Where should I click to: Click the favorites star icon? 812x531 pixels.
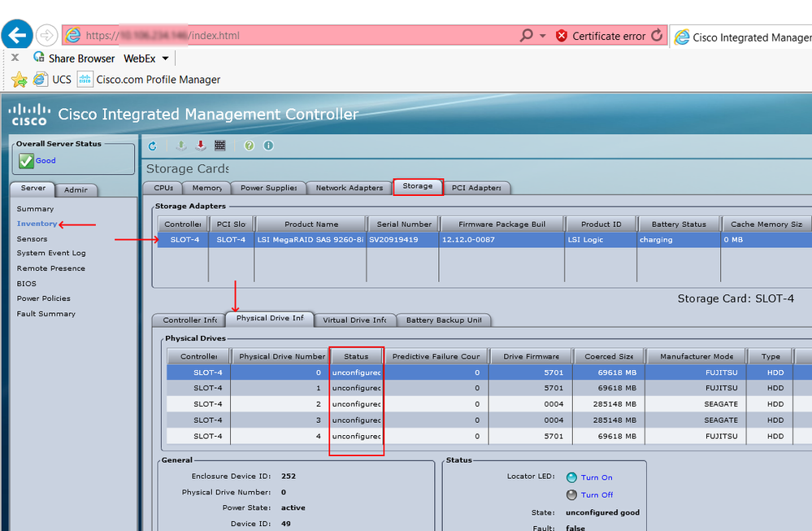point(20,79)
